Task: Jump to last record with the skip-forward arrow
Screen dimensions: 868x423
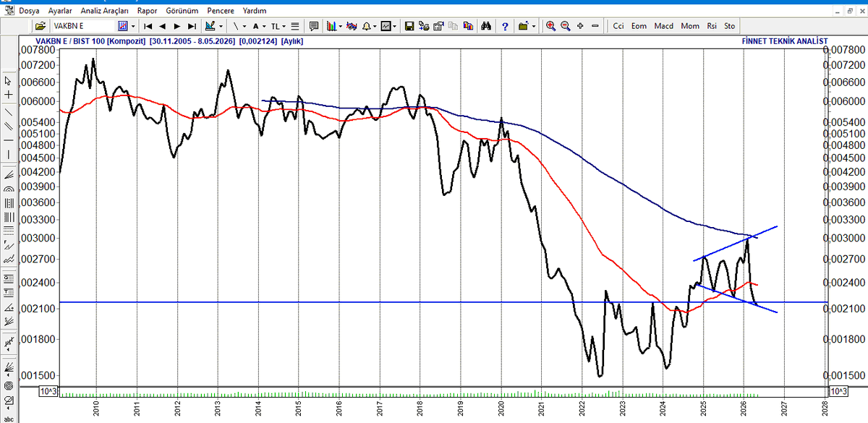Action: 192,26
